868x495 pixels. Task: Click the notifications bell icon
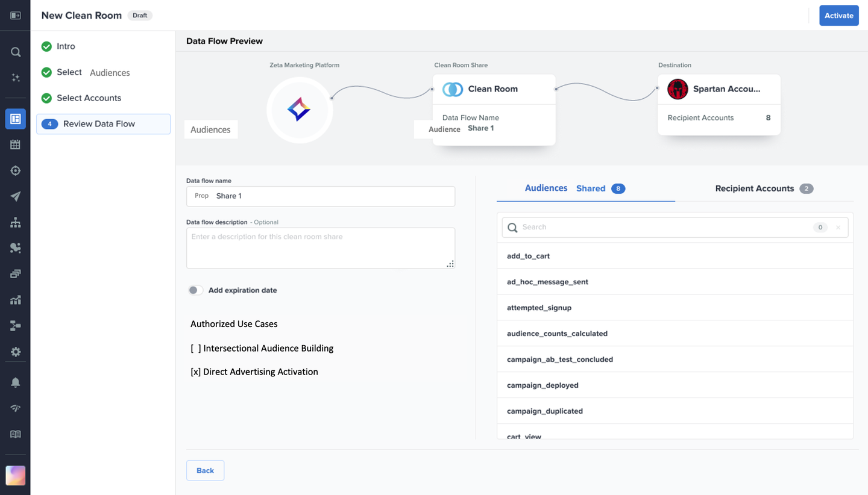tap(16, 382)
